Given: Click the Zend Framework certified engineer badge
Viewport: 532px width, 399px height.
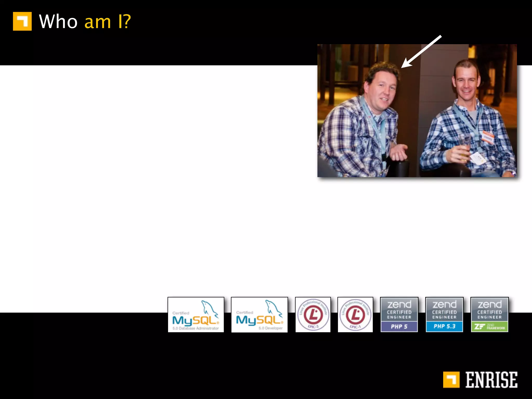Looking at the screenshot, I should pos(489,315).
